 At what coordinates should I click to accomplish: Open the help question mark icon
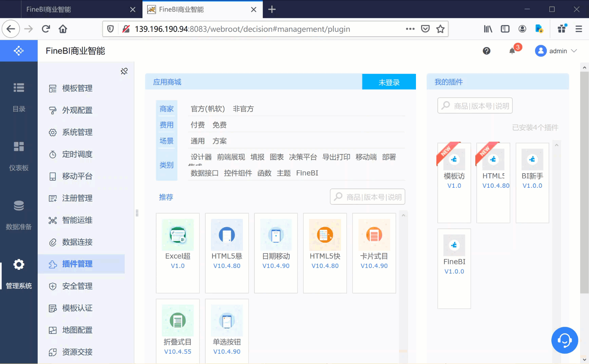(487, 51)
